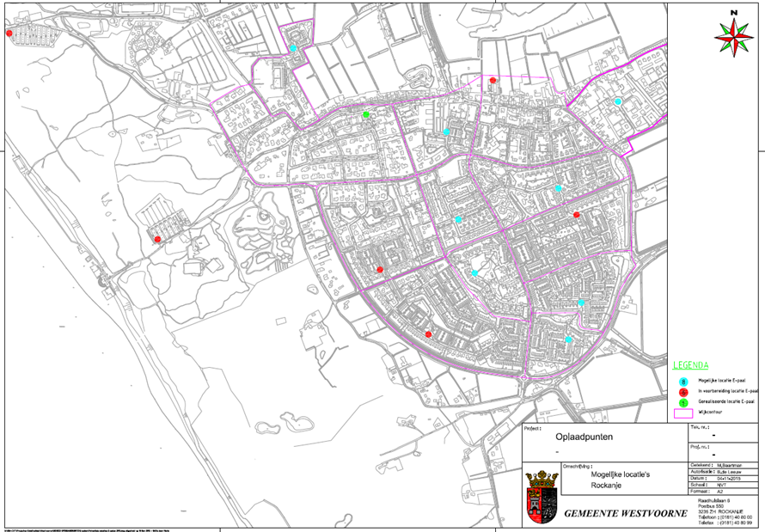Click the address line 'Raadhuislaan 6'
This screenshot has height=532, width=765.
(713, 501)
